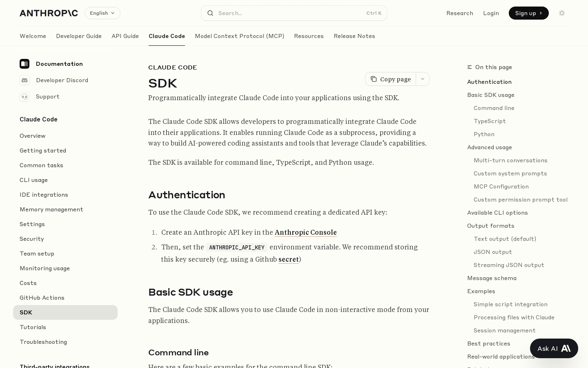Open the Github secret link
The image size is (588, 368).
(x=289, y=259)
